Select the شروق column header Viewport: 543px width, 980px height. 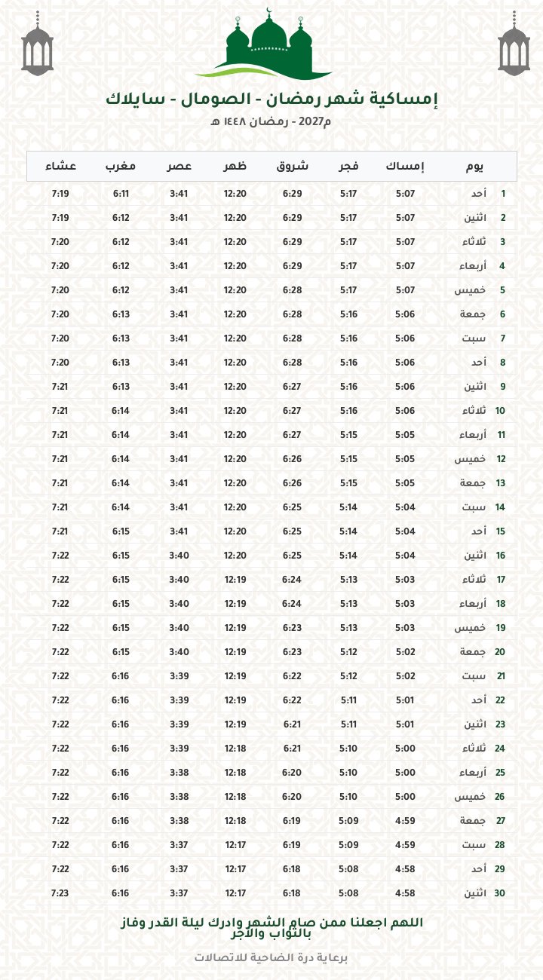(x=292, y=166)
